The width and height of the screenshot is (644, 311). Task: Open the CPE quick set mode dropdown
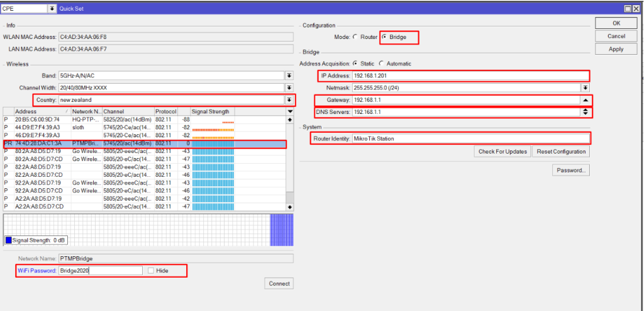(x=51, y=8)
